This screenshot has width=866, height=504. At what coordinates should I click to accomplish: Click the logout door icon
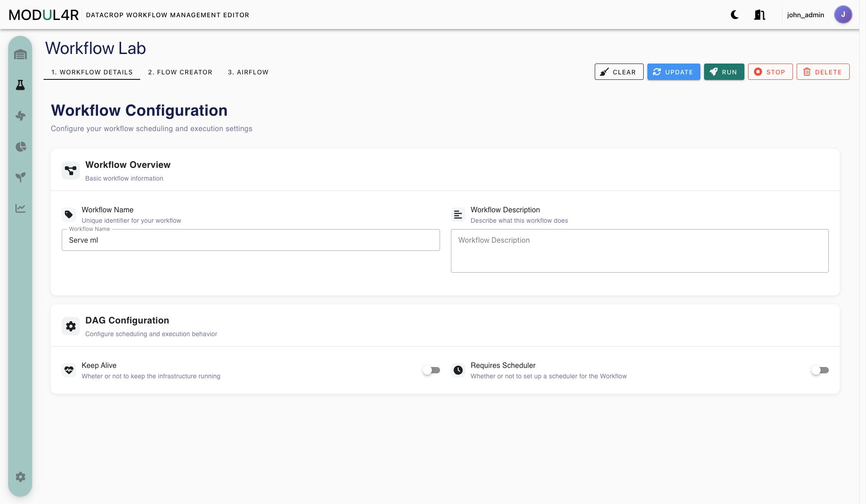point(759,15)
